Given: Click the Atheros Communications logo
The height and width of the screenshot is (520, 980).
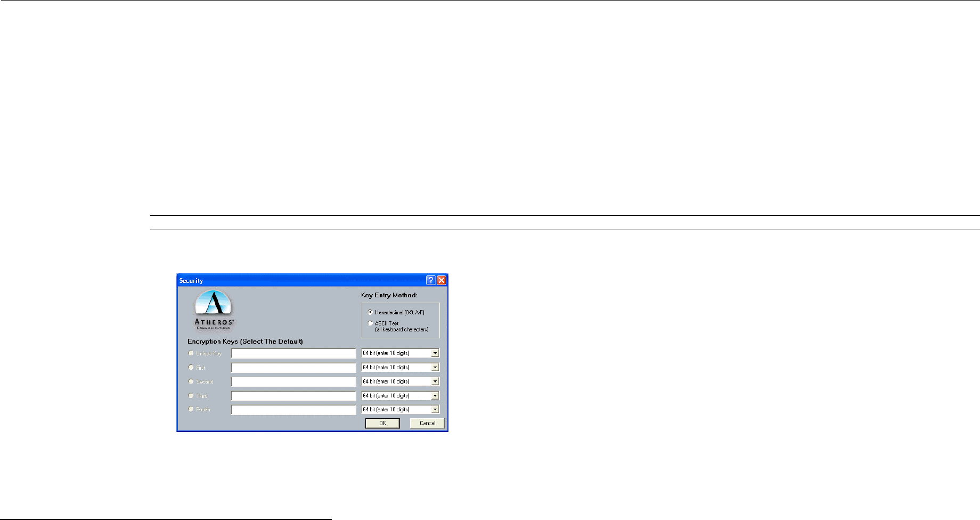Looking at the screenshot, I should coord(214,311).
